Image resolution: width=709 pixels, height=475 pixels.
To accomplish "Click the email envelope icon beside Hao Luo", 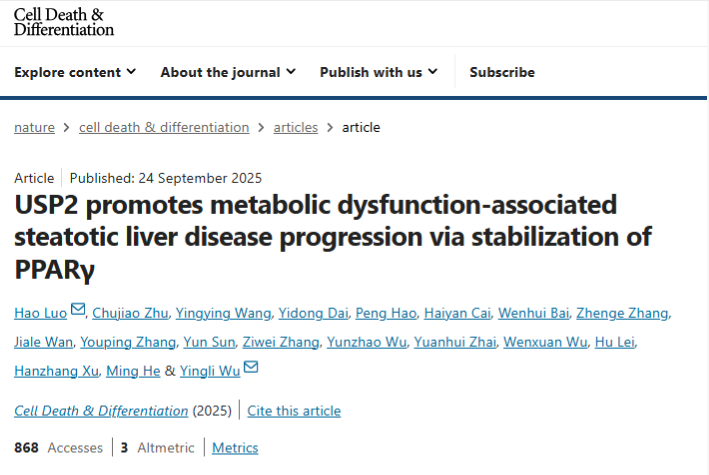I will pos(79,312).
